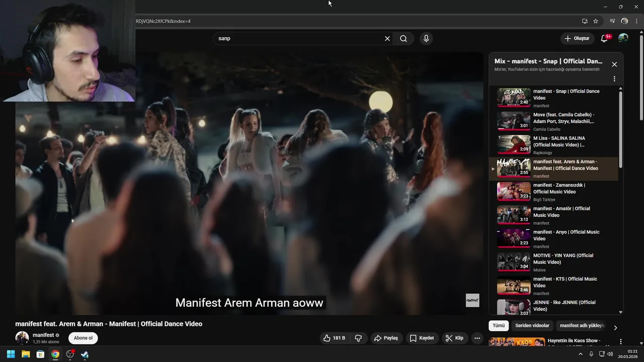This screenshot has width=644, height=362.
Task: Bookmark this page with the star
Action: (x=596, y=21)
